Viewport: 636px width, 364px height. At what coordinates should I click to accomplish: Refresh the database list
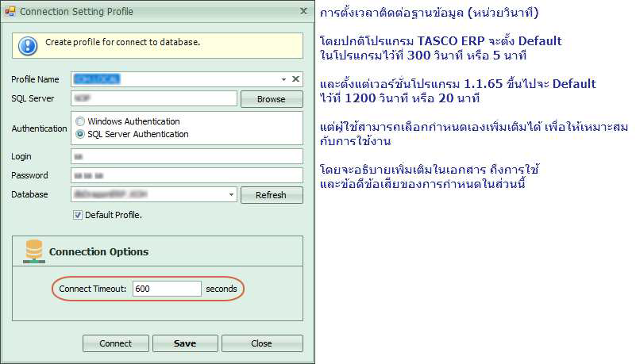tap(272, 195)
